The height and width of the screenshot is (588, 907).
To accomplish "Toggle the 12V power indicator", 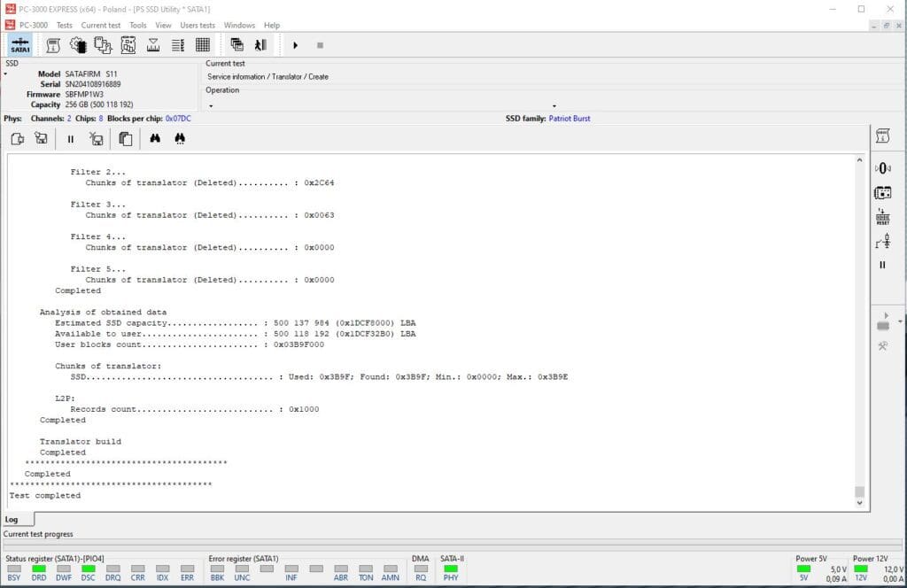I will pos(860,569).
